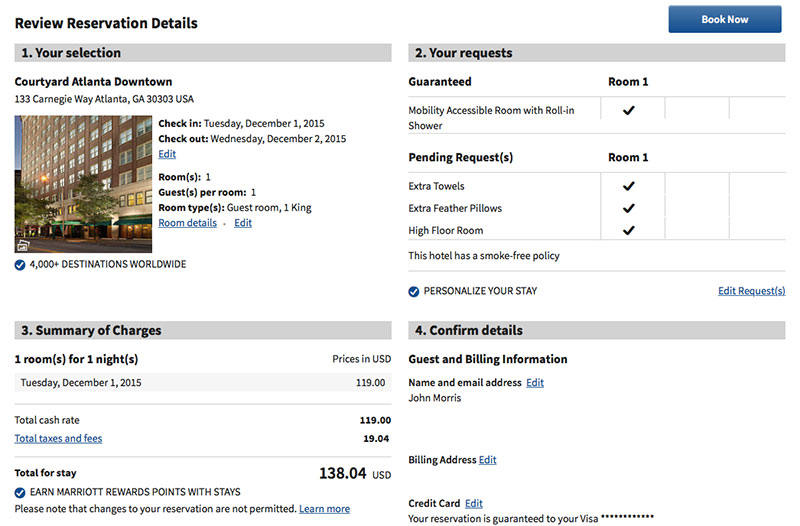Image resolution: width=800 pixels, height=526 pixels.
Task: Toggle the Extra Towels checkmark for Room 1
Action: click(x=628, y=186)
